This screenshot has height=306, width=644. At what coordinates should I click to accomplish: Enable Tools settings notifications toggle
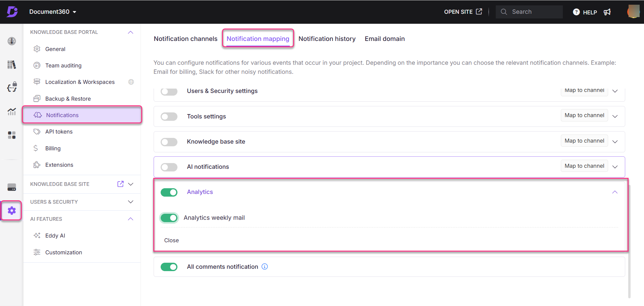[x=169, y=116]
